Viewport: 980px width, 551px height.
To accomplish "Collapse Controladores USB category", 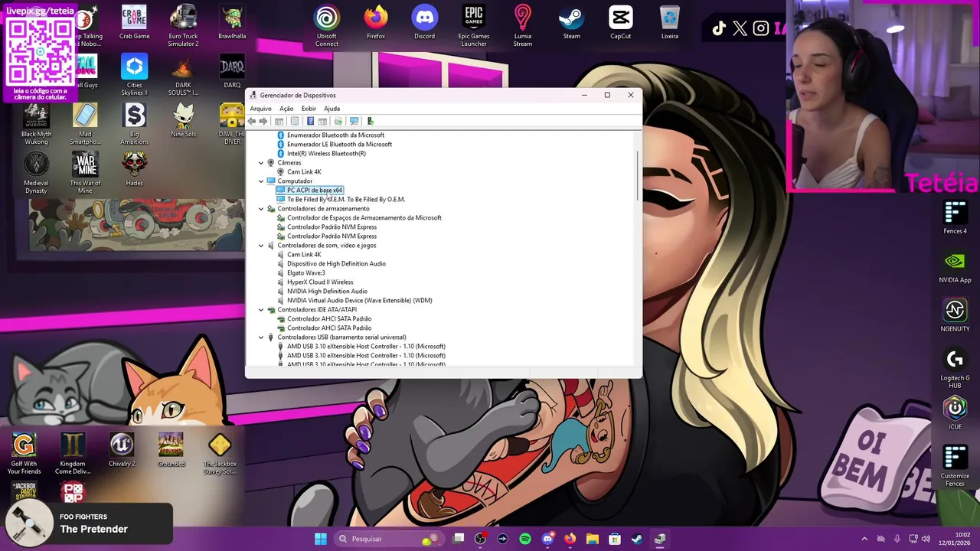I will tap(261, 337).
